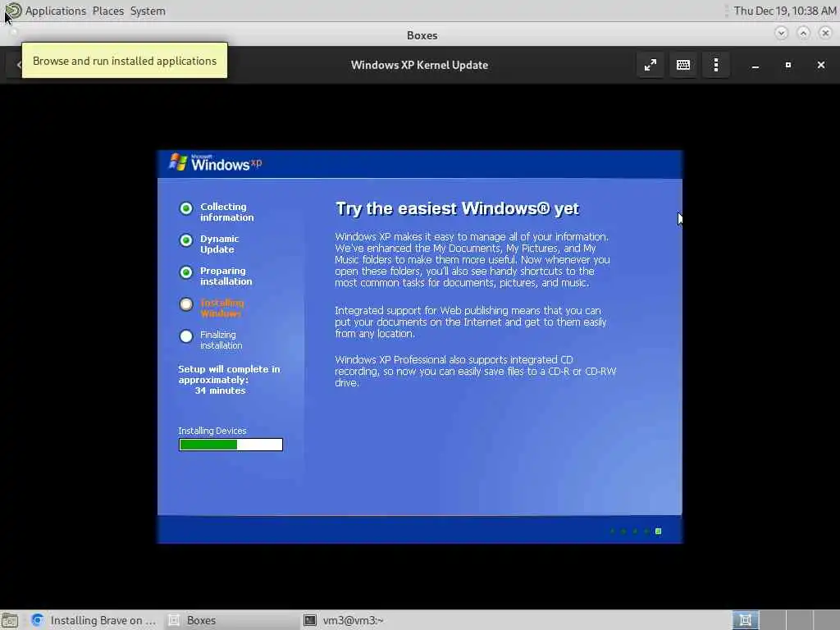840x630 pixels.
Task: Click the browser icon on Brave taskbar item
Action: pyautogui.click(x=38, y=620)
